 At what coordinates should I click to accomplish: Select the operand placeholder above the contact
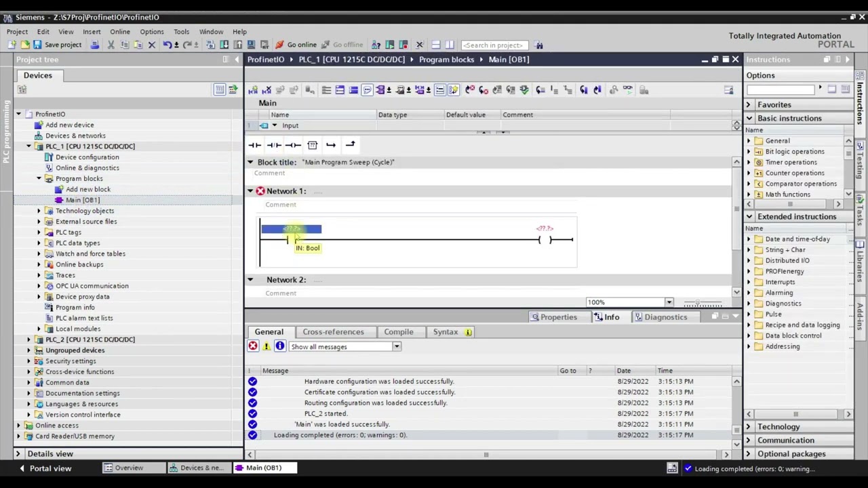coord(291,229)
